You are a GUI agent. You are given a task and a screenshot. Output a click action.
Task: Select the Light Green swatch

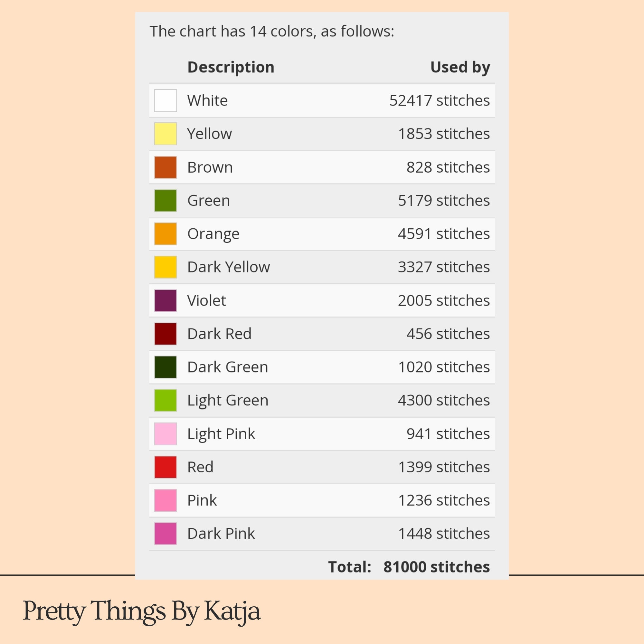point(165,400)
